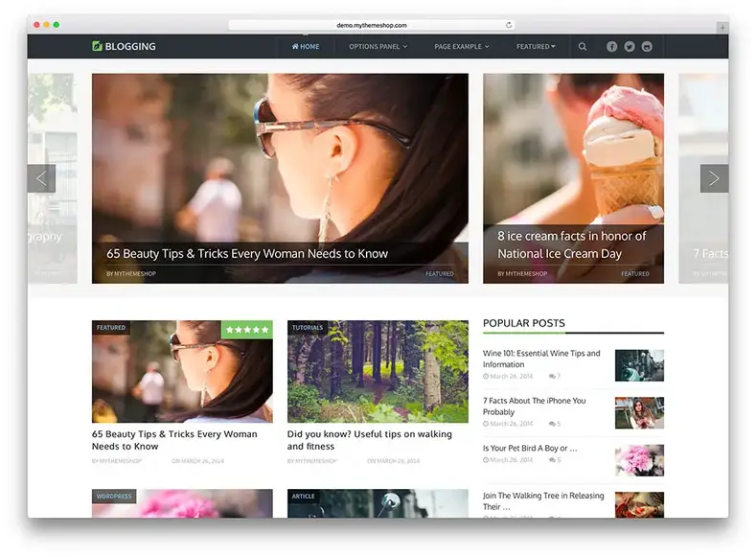Expand the Featured menu
The height and width of the screenshot is (557, 756).
coord(536,47)
